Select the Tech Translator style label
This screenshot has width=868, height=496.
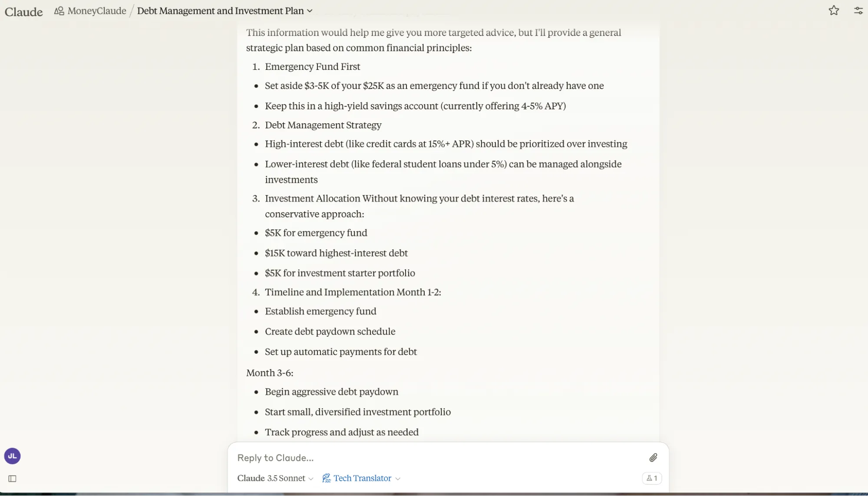(362, 478)
